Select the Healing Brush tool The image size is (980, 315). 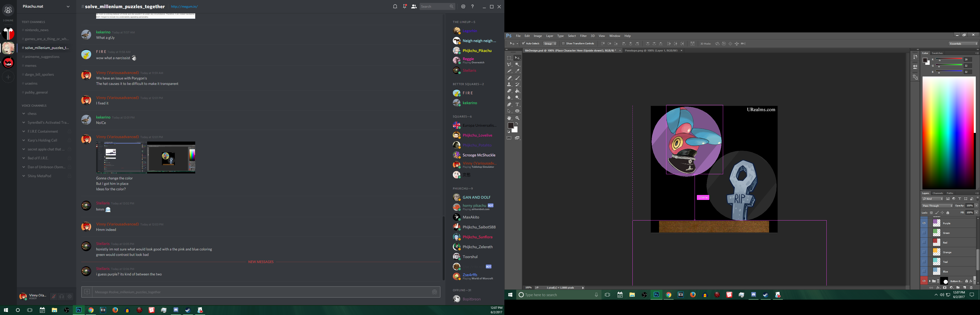point(509,78)
